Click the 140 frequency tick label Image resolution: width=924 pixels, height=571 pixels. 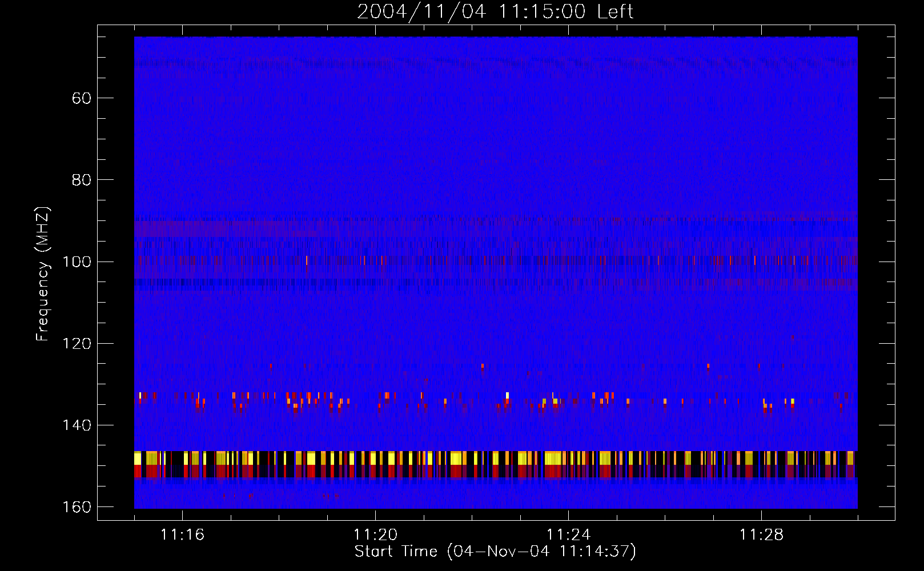pyautogui.click(x=76, y=425)
